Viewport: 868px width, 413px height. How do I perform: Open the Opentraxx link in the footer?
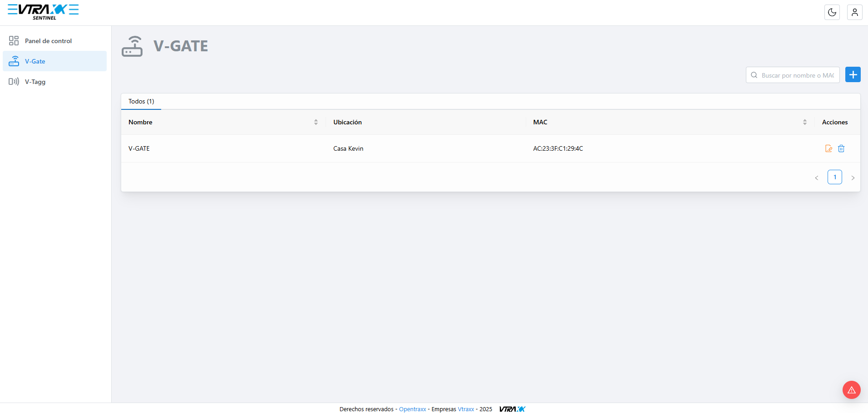pyautogui.click(x=412, y=409)
